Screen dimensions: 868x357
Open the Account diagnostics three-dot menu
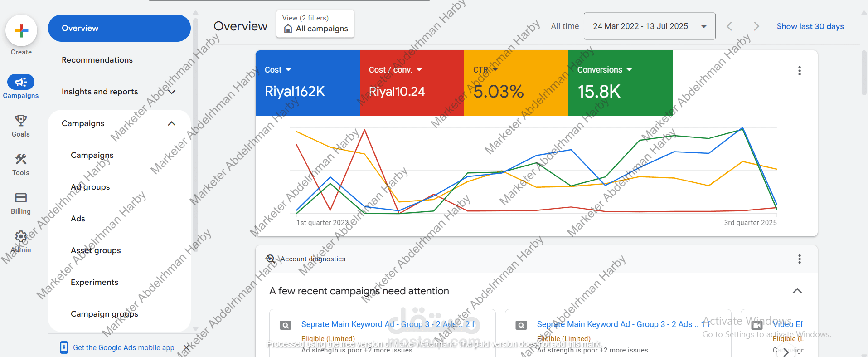[x=800, y=259]
